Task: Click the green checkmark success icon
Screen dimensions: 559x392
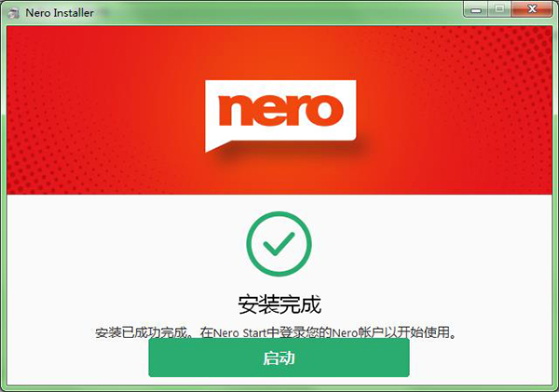Action: tap(279, 244)
